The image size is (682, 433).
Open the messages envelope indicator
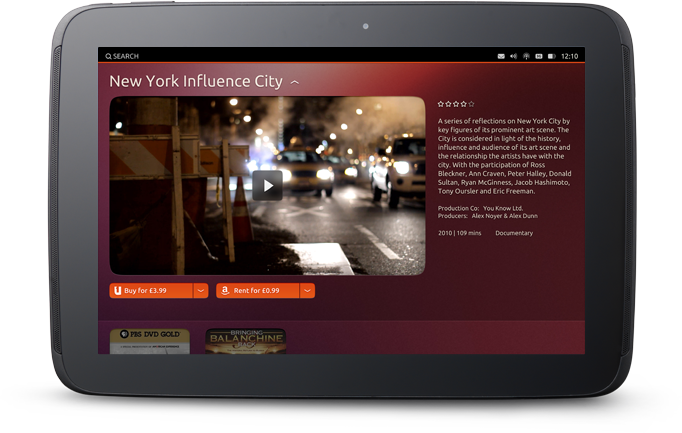501,56
